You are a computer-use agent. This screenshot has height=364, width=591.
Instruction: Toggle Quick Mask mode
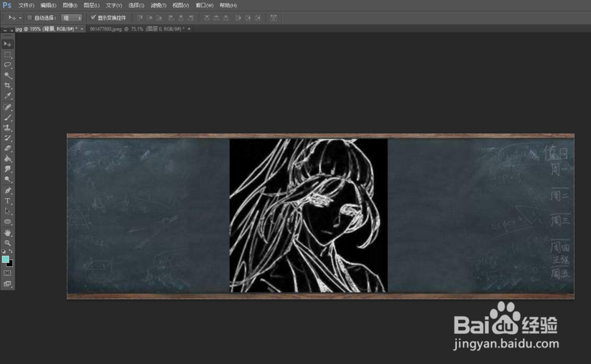click(8, 273)
